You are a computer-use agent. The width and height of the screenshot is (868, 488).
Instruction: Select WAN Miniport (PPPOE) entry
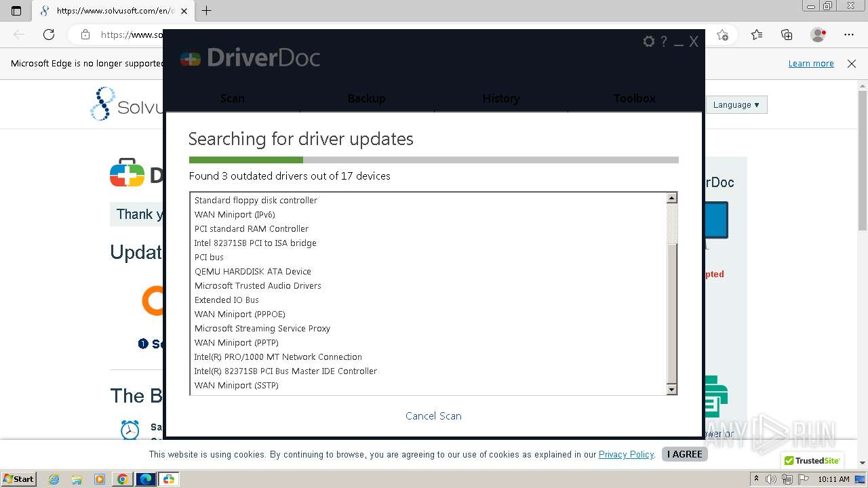point(240,314)
